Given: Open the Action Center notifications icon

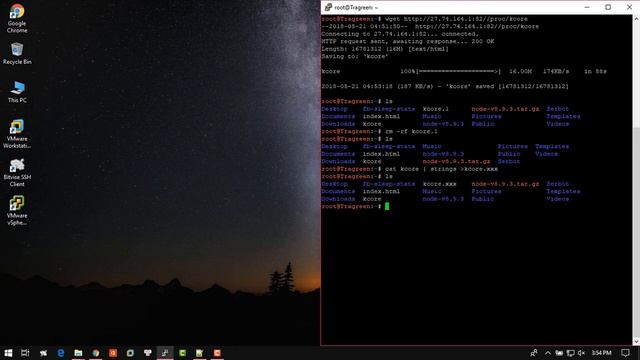Looking at the screenshot, I should click(625, 353).
